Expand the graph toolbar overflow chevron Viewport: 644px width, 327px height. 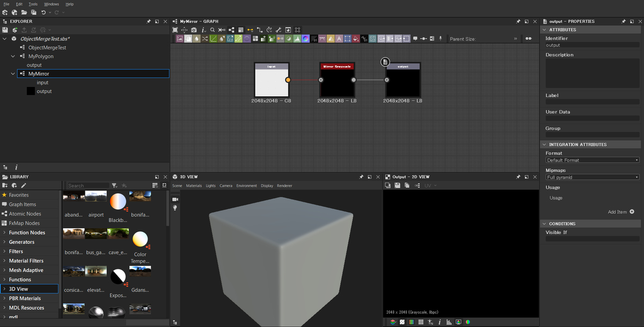(x=515, y=39)
